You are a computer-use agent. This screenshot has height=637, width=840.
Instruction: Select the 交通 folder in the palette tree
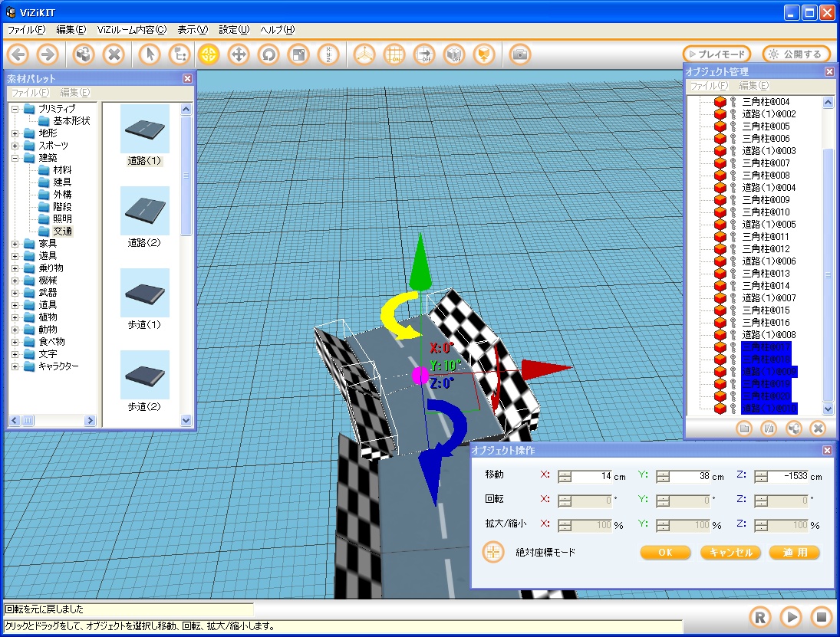(x=62, y=231)
